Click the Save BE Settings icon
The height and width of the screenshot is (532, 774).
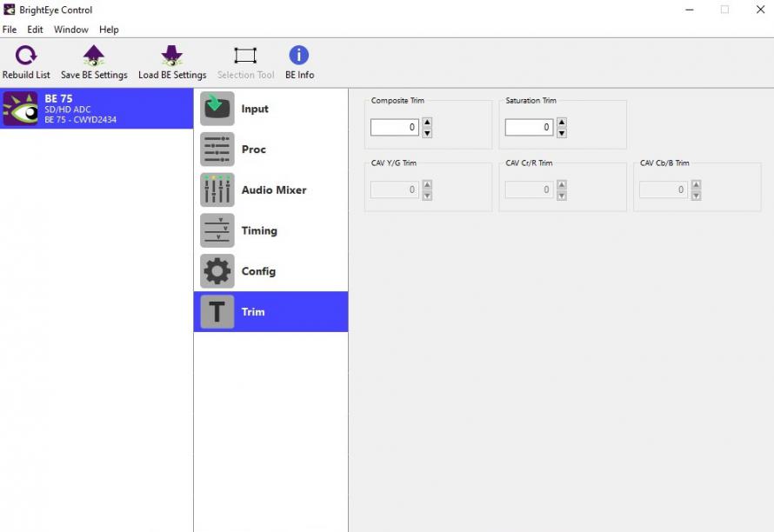coord(94,56)
